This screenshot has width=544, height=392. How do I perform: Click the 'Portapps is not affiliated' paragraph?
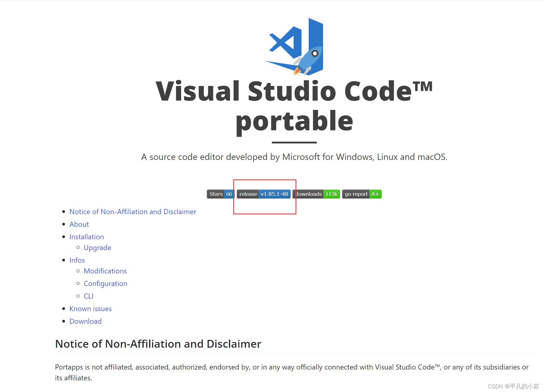(x=292, y=373)
